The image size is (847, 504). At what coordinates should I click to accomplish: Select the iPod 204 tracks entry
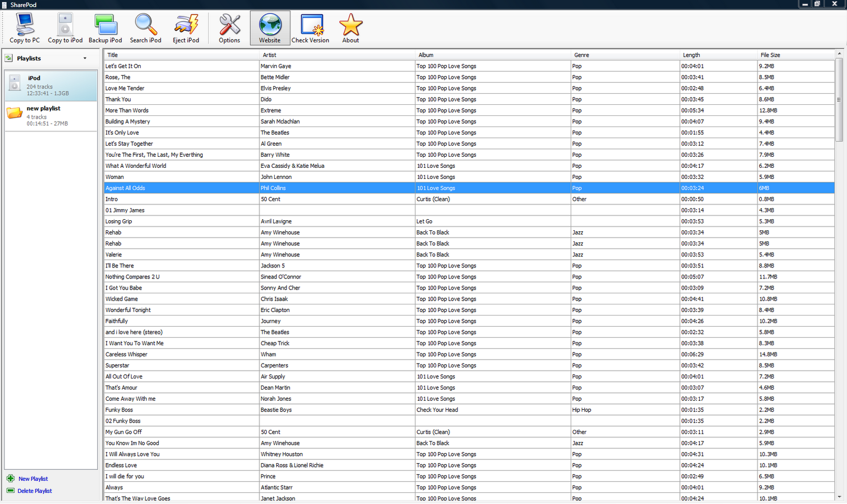pyautogui.click(x=51, y=85)
